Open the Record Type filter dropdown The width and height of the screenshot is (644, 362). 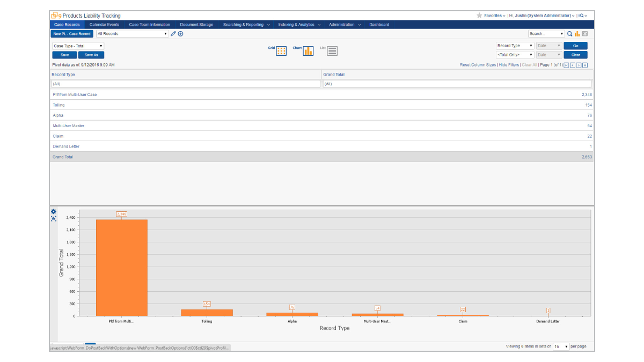click(x=514, y=46)
